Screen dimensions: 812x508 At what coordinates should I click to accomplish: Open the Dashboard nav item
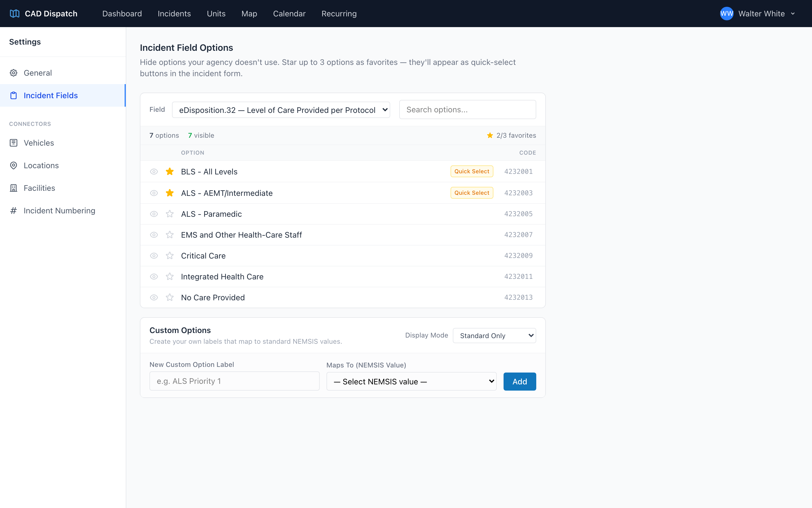[x=122, y=14]
